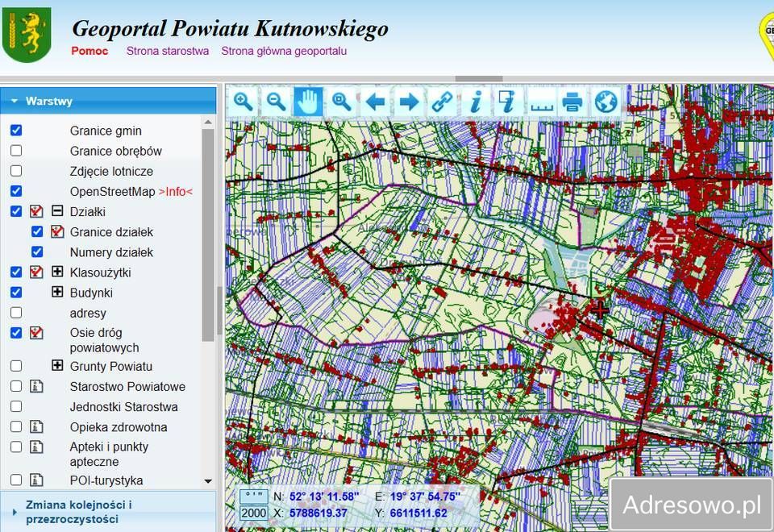The width and height of the screenshot is (774, 532).
Task: Select the hand pan tool
Action: pyautogui.click(x=309, y=102)
